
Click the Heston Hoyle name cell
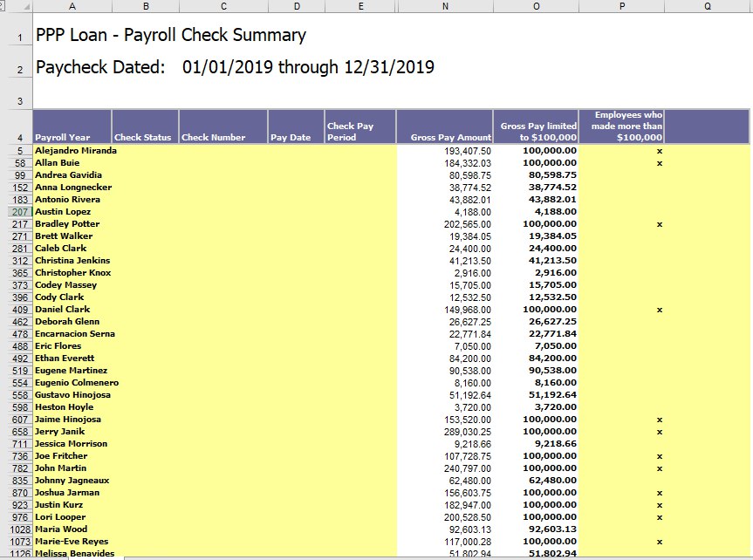(64, 407)
